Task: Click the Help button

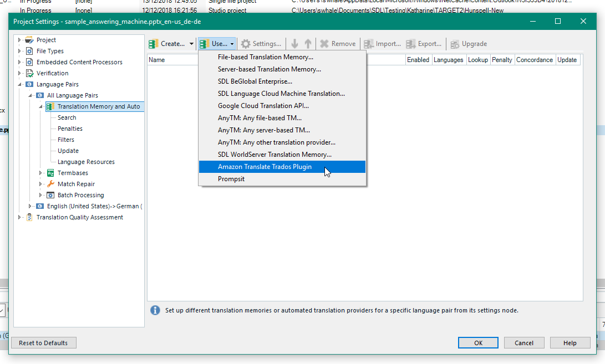Action: pyautogui.click(x=570, y=343)
